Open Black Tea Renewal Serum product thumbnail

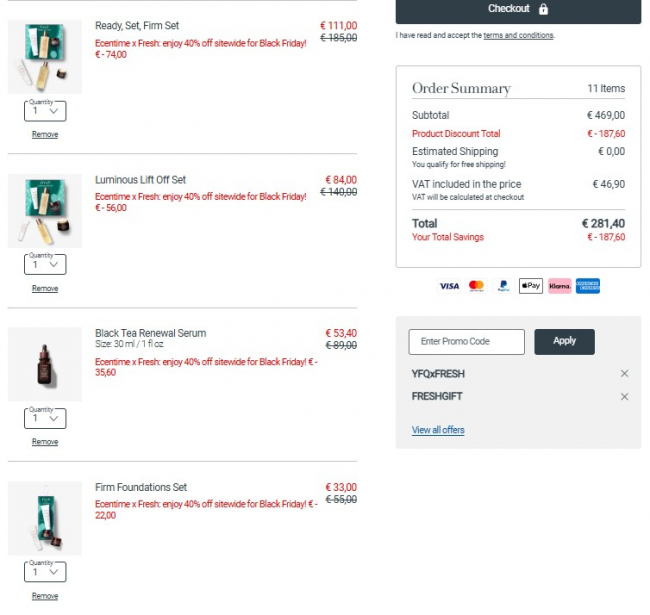[45, 364]
